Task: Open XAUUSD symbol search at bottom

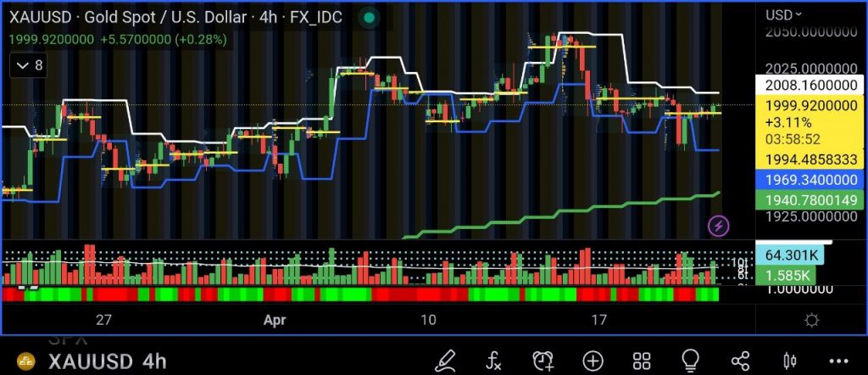Action: pos(90,361)
